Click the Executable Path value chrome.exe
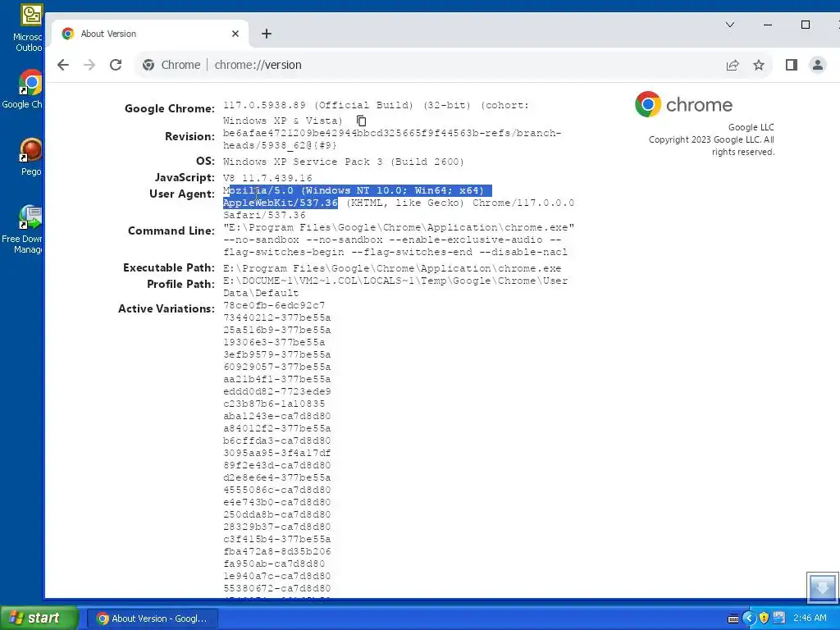Viewport: 840px width, 630px height. click(392, 268)
